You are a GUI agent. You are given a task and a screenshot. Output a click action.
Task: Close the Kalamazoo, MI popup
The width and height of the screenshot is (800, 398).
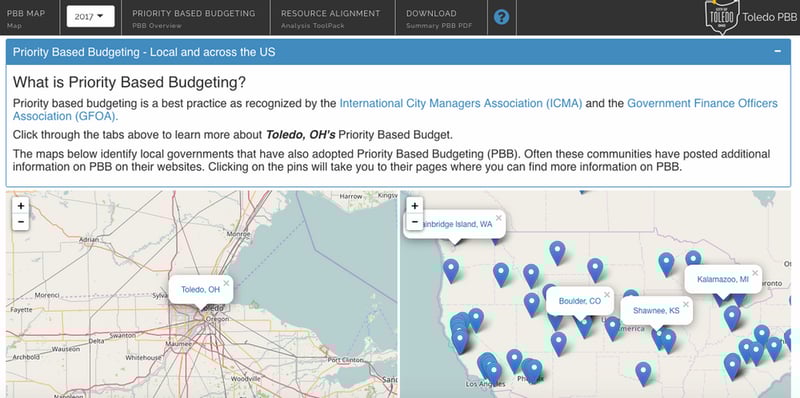(x=755, y=273)
